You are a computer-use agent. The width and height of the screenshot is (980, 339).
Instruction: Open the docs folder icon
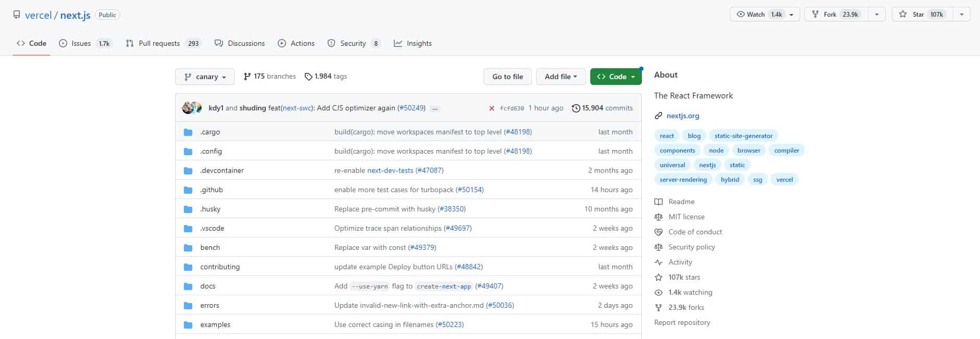(188, 286)
